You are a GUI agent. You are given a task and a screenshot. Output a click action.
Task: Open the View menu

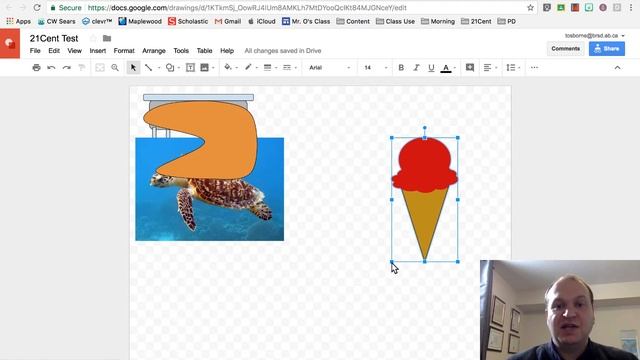pos(74,51)
